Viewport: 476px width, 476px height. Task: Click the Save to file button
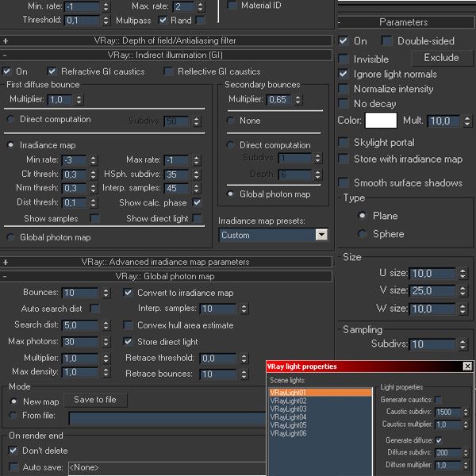(x=95, y=400)
